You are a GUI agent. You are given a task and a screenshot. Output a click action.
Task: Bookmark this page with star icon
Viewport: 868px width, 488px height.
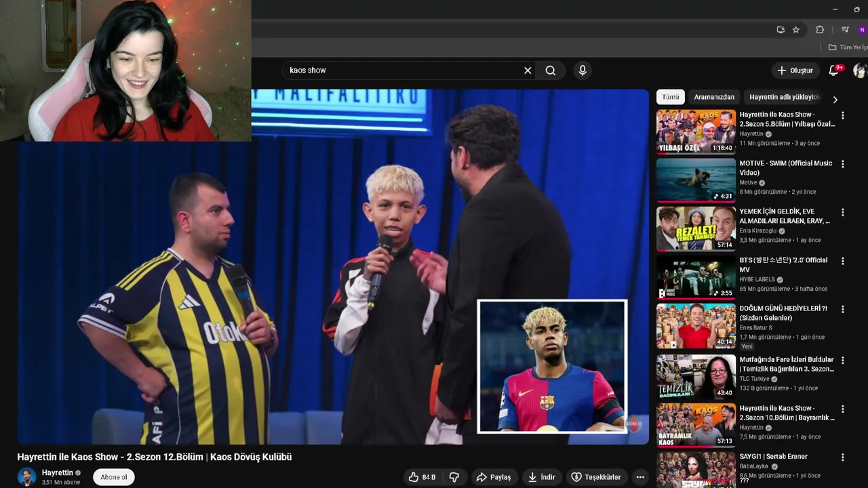pyautogui.click(x=796, y=30)
